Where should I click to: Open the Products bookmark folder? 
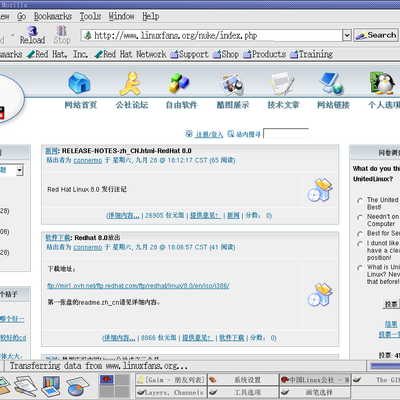265,54
